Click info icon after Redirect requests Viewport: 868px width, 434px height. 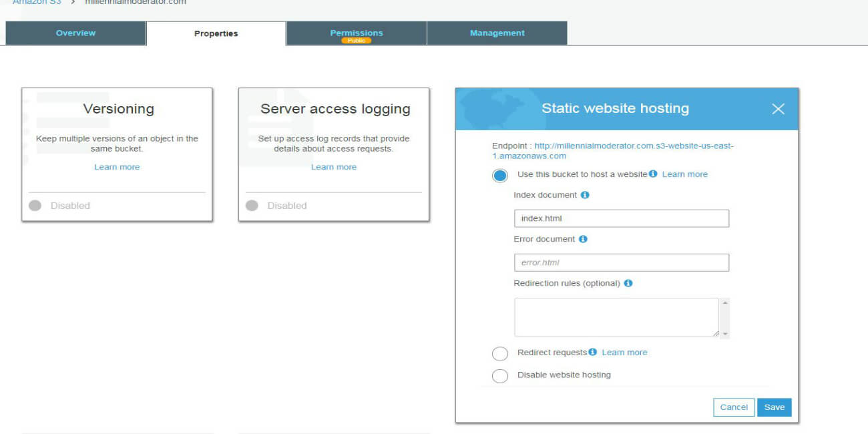(593, 352)
